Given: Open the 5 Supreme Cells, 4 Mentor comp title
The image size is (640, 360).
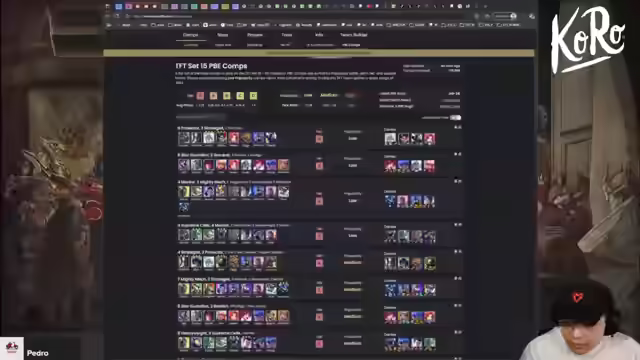Looking at the screenshot, I should click(x=203, y=225).
